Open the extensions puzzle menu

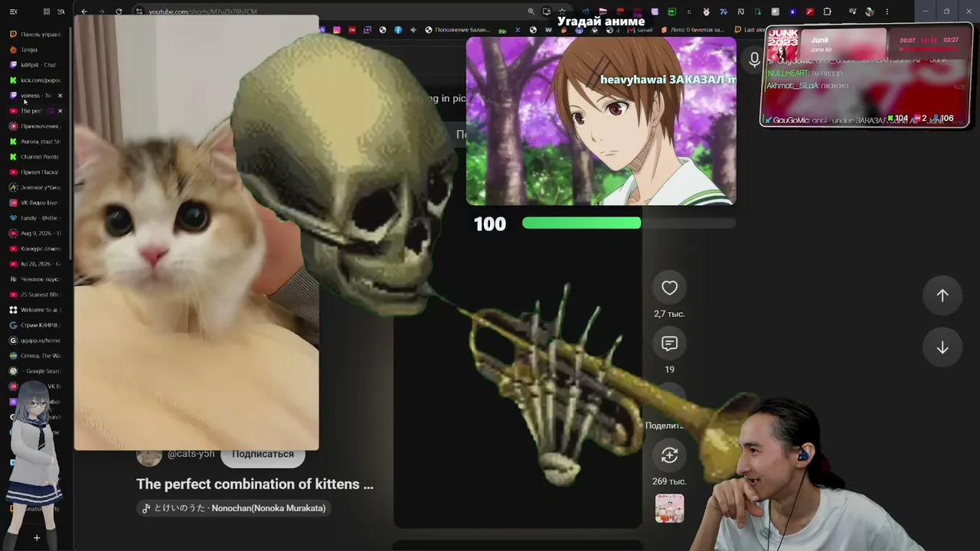click(827, 11)
